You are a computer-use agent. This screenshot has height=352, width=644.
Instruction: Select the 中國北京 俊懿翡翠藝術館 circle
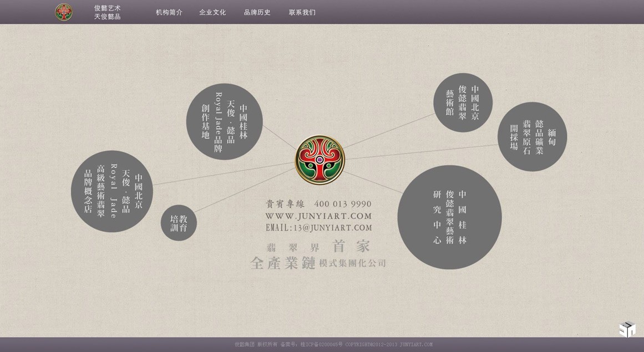463,103
